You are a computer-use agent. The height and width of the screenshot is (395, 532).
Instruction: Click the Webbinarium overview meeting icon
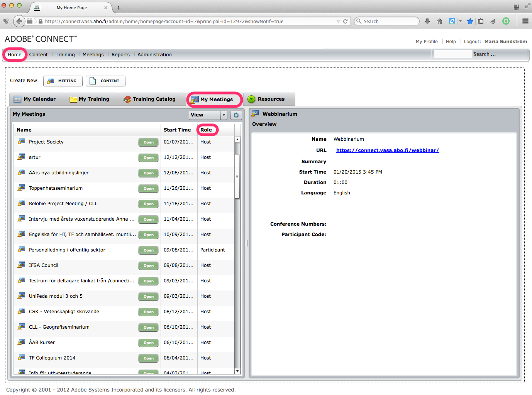pyautogui.click(x=256, y=113)
